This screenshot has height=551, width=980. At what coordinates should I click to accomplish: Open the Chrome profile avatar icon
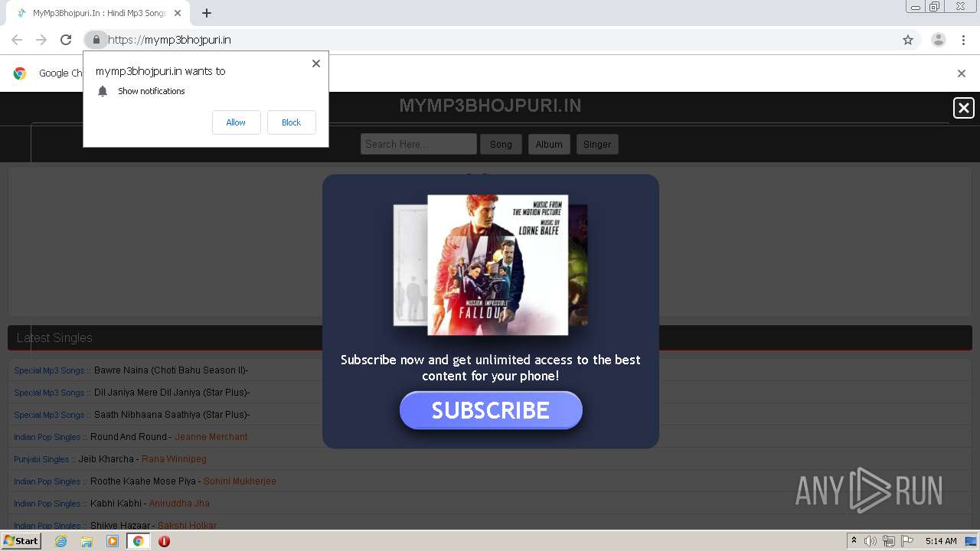coord(939,40)
